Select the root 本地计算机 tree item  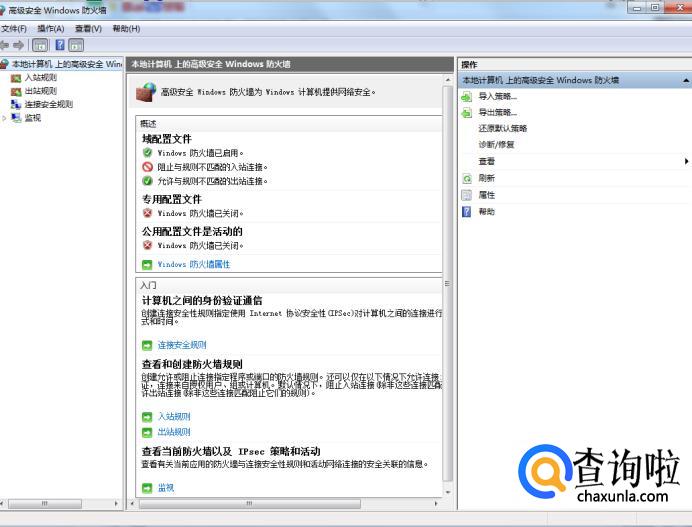[x=67, y=64]
